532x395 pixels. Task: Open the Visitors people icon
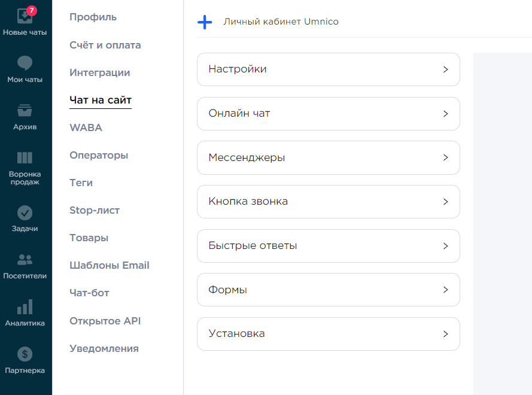point(25,260)
